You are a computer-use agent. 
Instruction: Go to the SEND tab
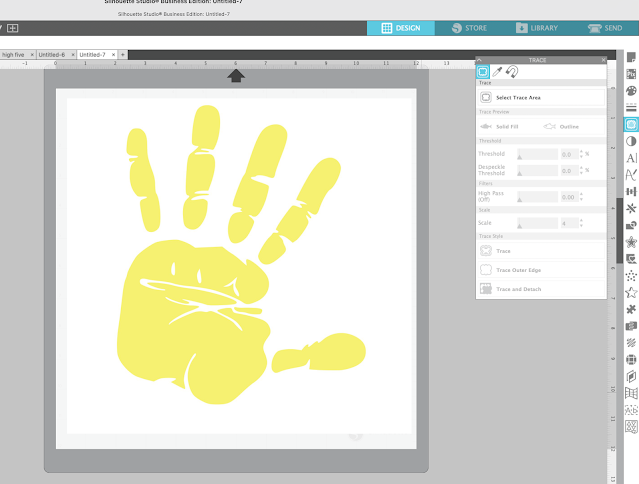(x=605, y=28)
